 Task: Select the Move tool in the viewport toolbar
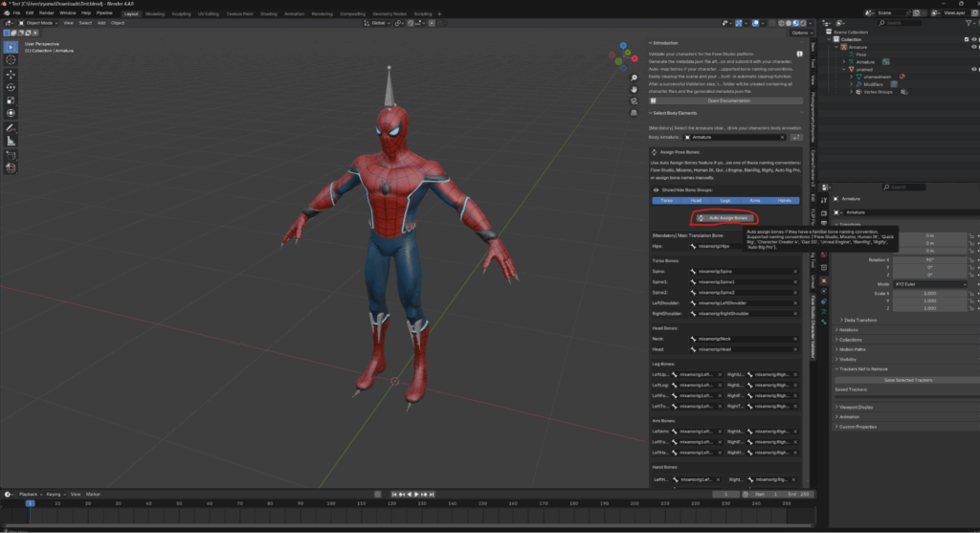pyautogui.click(x=11, y=74)
